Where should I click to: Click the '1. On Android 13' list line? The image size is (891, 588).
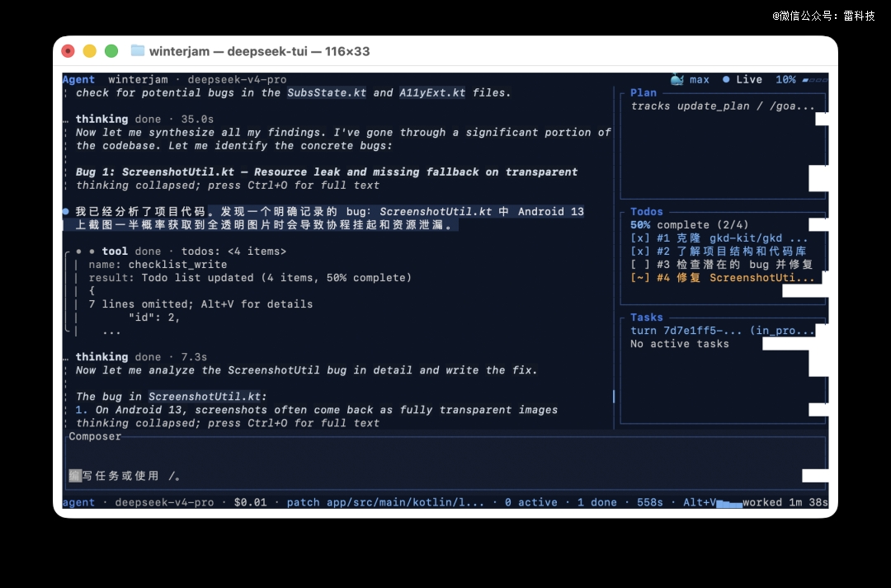[x=317, y=410]
